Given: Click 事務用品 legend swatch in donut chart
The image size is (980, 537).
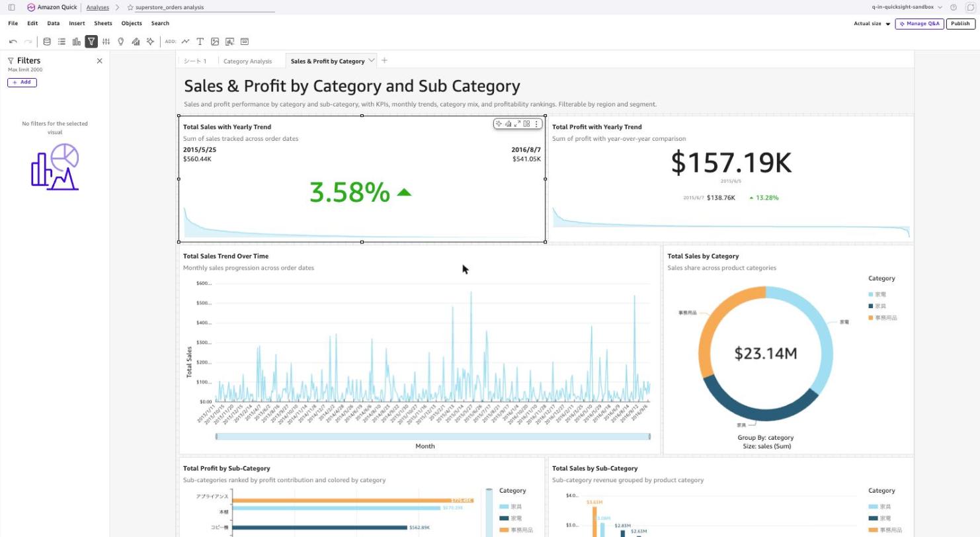Looking at the screenshot, I should (x=871, y=318).
